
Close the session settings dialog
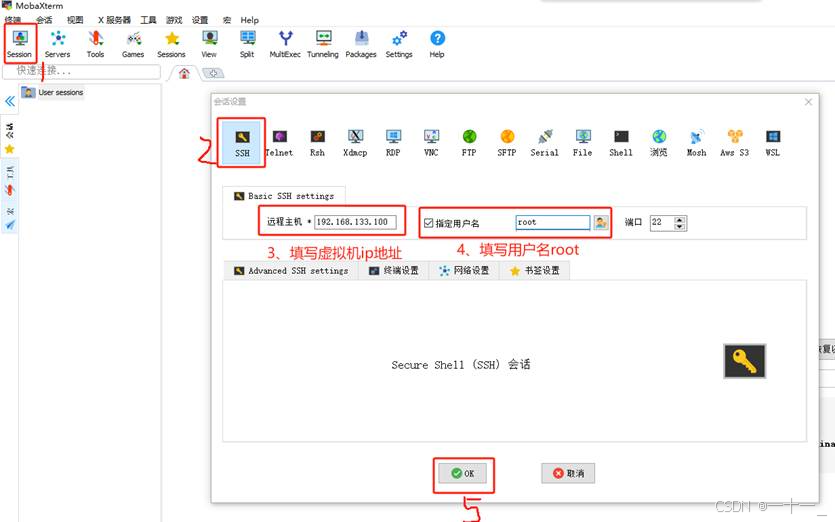coord(808,102)
